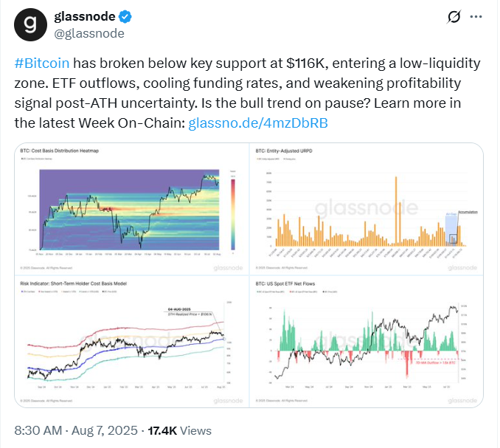This screenshot has width=500, height=448.
Task: Click the 8:30 AM Aug 7, 2025 timestamp
Action: coord(76,430)
